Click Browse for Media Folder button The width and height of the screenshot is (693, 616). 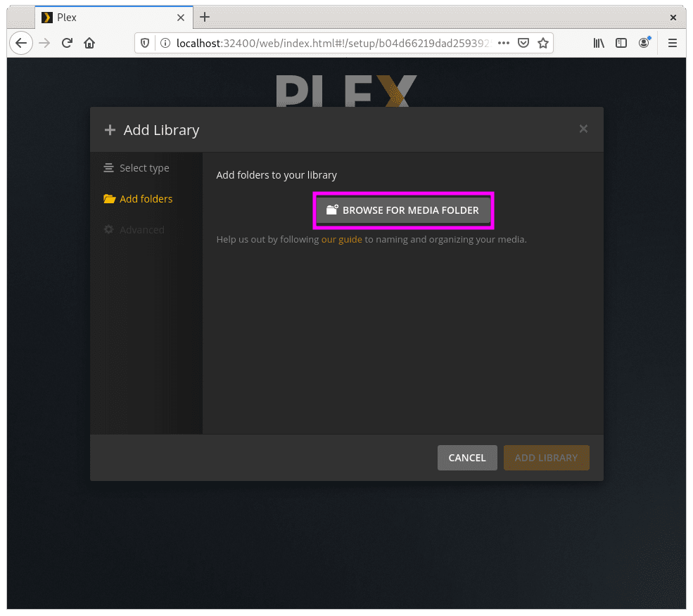tap(403, 210)
